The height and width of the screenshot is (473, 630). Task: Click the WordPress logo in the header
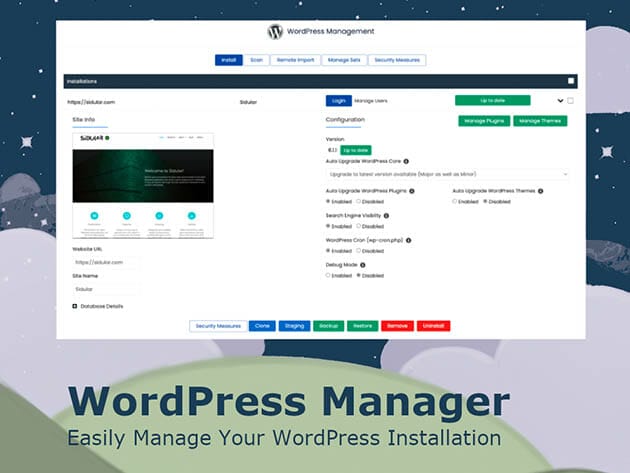(x=275, y=31)
